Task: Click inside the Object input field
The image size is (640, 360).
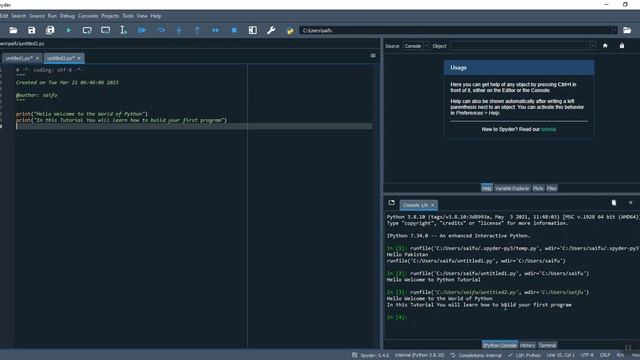Action: coord(520,46)
